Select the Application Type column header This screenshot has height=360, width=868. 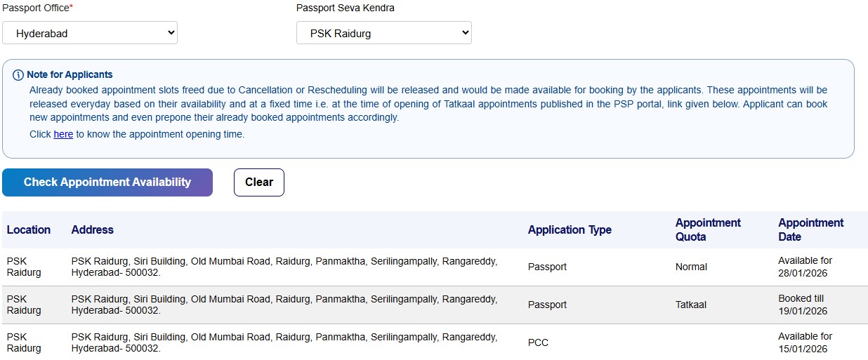[570, 229]
